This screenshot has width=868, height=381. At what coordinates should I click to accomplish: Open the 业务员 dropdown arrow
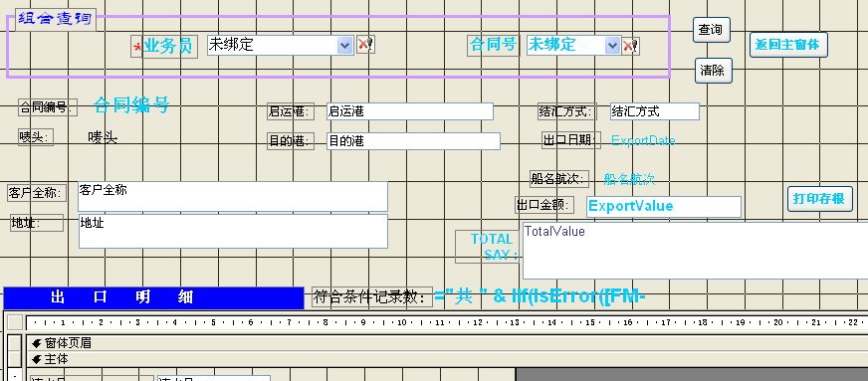tap(345, 46)
